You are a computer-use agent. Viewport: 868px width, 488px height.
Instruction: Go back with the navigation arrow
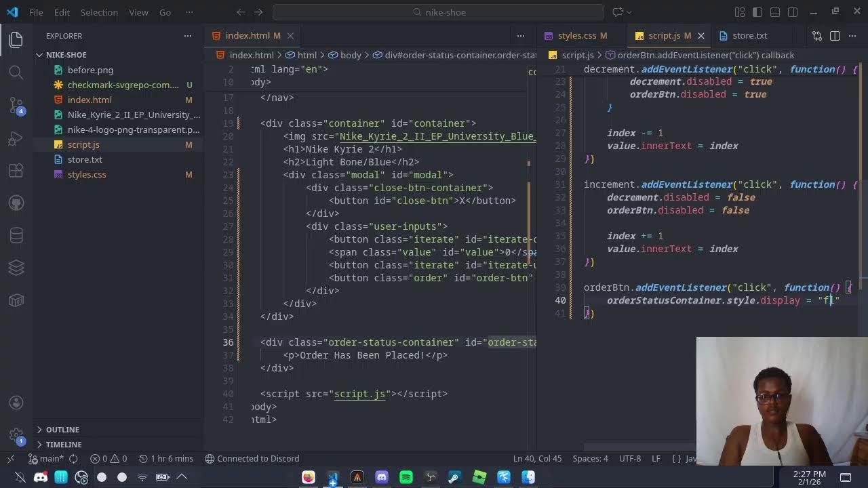(241, 12)
